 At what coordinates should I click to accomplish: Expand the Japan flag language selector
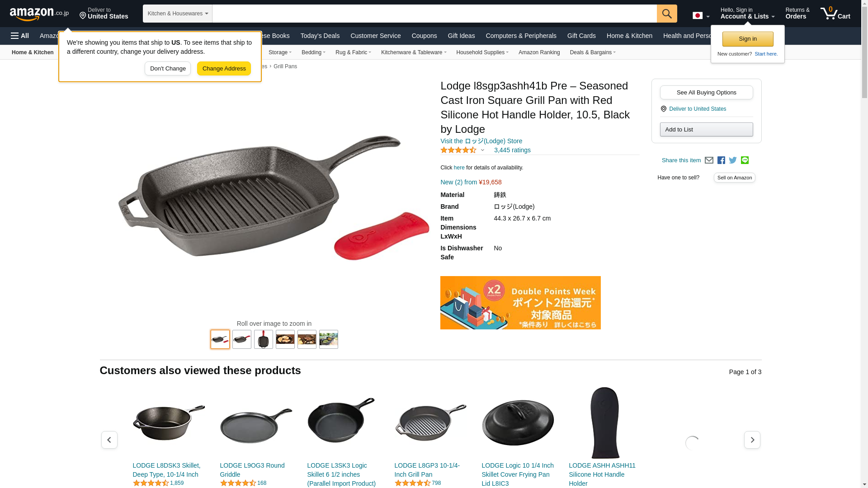point(701,16)
